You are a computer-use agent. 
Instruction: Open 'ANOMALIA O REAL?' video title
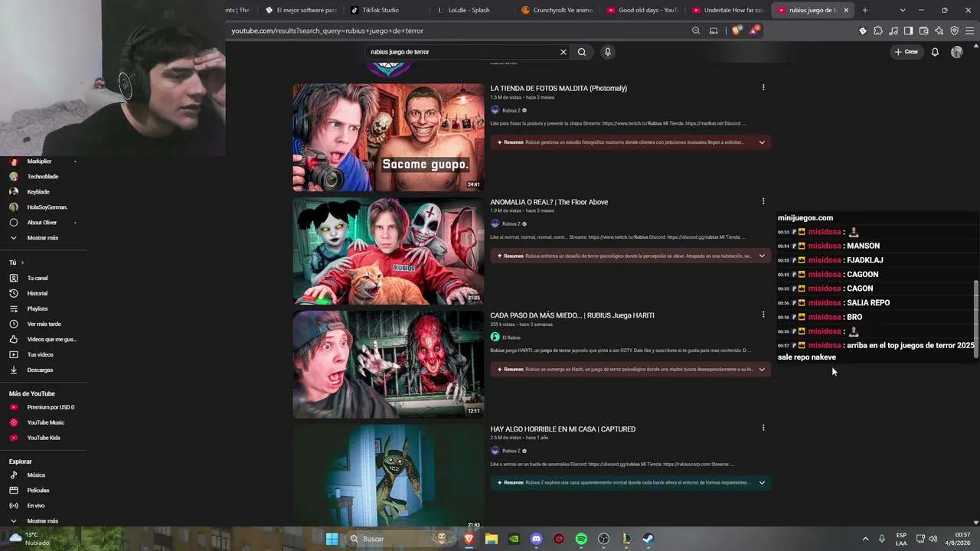pos(549,202)
